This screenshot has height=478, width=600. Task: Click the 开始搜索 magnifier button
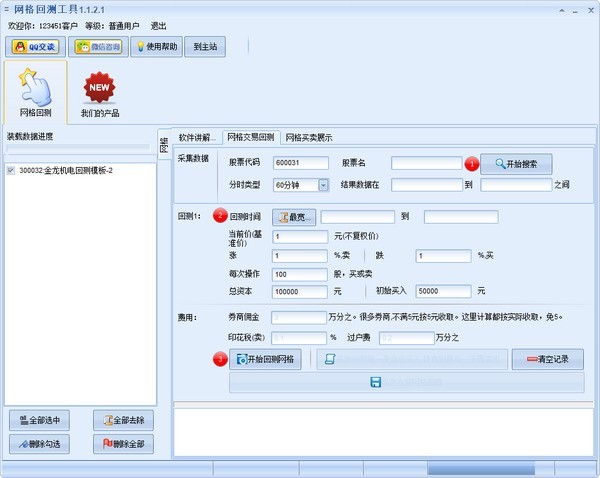coord(516,164)
